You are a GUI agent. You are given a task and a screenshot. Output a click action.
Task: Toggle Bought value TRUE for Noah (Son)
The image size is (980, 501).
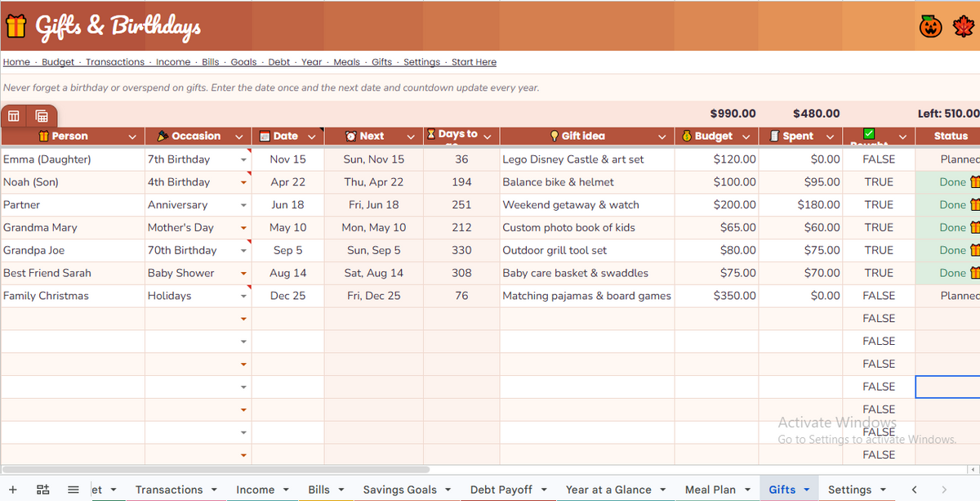[879, 182]
